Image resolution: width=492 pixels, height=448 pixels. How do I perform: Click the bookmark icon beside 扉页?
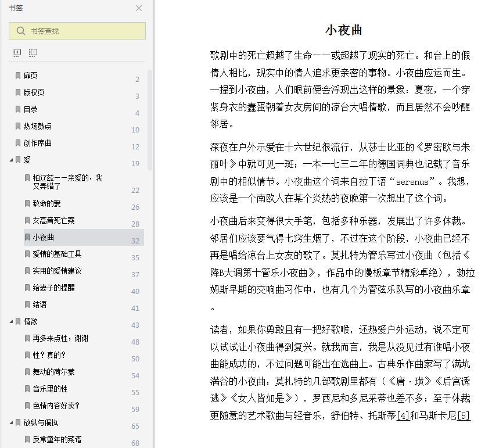[18, 76]
